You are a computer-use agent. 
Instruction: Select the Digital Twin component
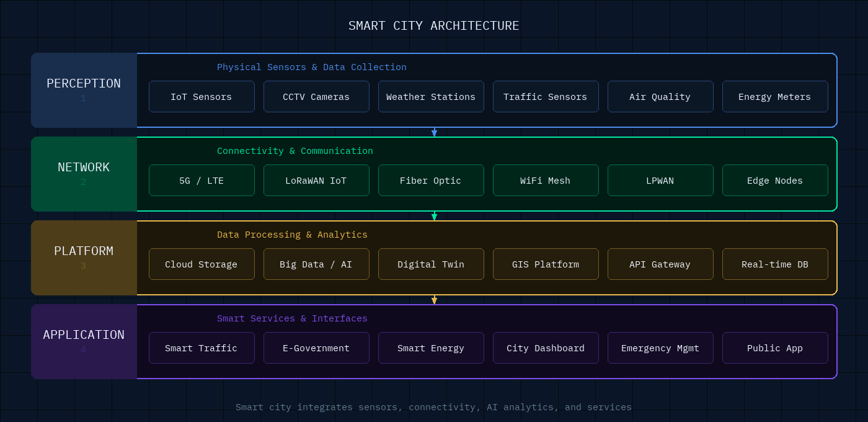(431, 264)
